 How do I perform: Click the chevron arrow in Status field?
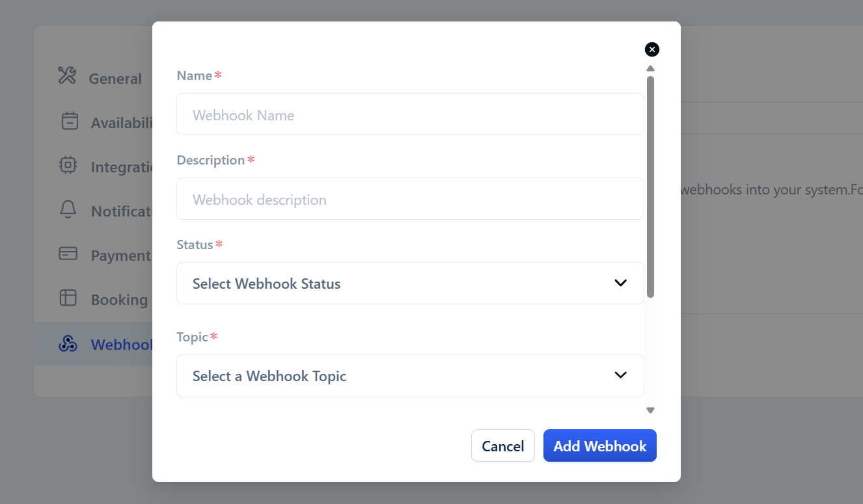pos(620,283)
